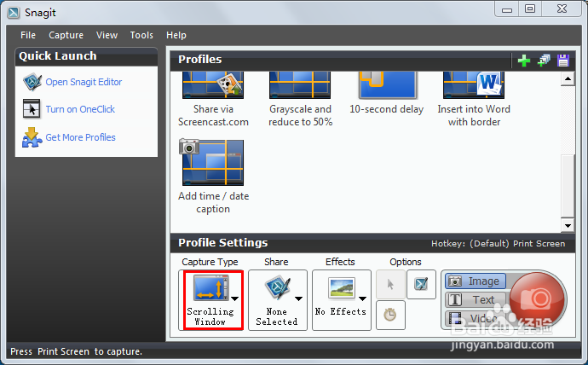Toggle the preview in editor option

coord(421,284)
